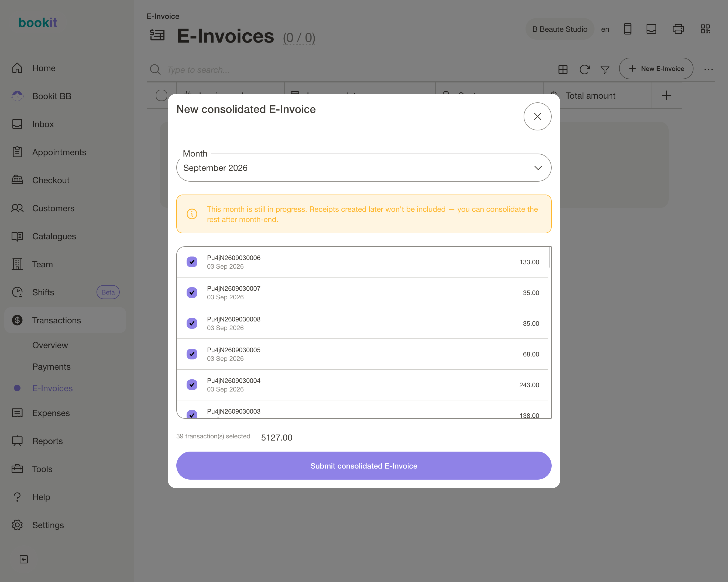Click the refresh icon above the table
728x582 pixels.
[585, 70]
